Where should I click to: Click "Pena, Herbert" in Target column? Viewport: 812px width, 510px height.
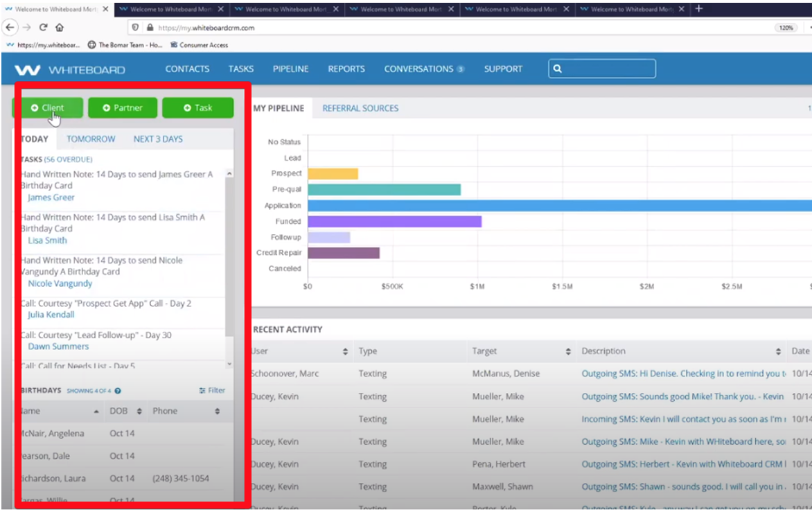pyautogui.click(x=499, y=464)
